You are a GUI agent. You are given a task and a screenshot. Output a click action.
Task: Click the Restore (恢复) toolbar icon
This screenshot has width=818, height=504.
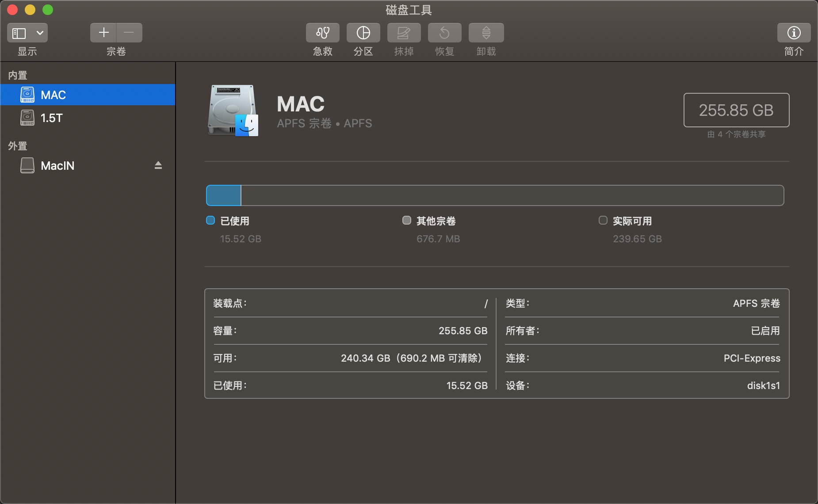point(444,33)
